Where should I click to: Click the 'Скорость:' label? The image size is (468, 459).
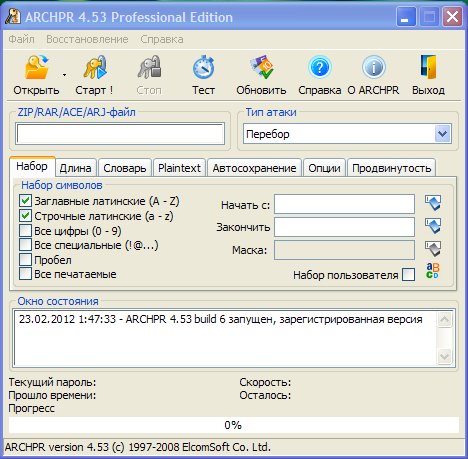[x=265, y=382]
